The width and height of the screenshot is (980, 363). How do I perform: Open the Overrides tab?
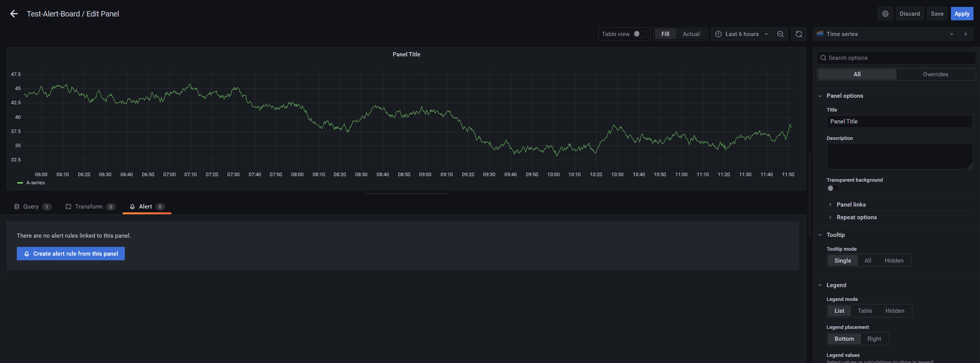[x=935, y=74]
